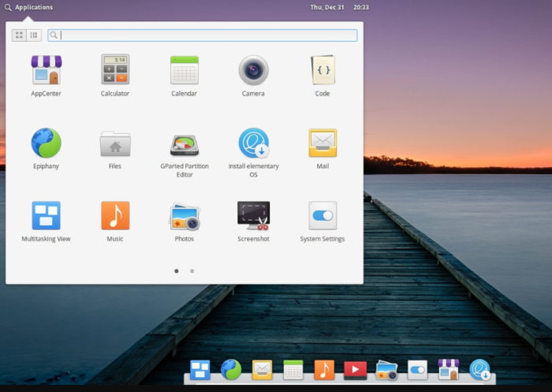Launch the Camera app
552x392 pixels.
click(253, 70)
